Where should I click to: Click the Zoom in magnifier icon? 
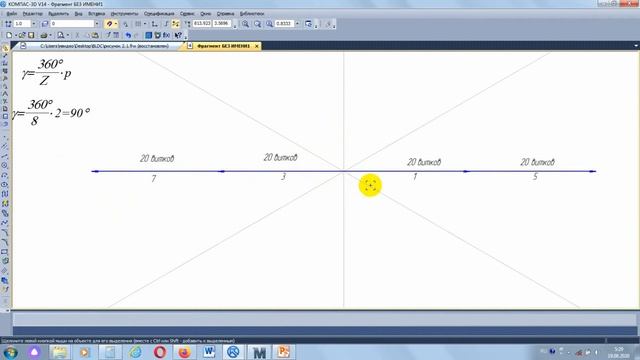click(x=245, y=24)
